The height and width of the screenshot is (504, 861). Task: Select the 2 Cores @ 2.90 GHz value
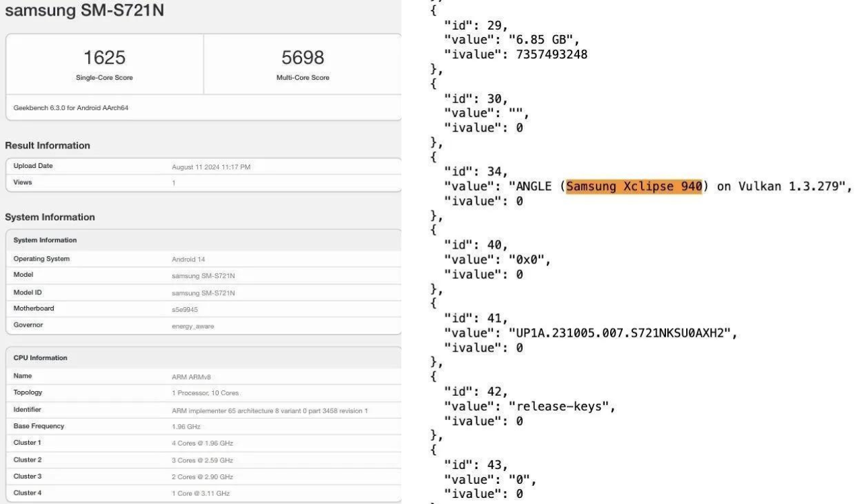click(x=202, y=476)
